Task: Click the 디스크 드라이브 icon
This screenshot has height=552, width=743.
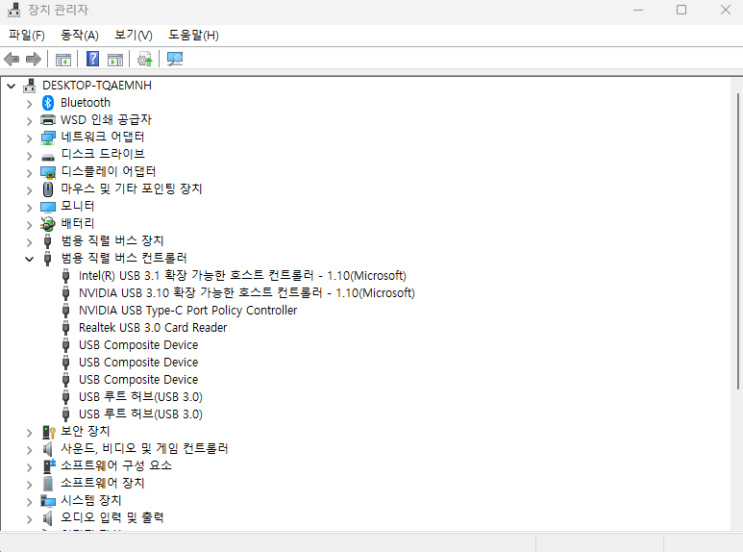Action: (x=48, y=156)
